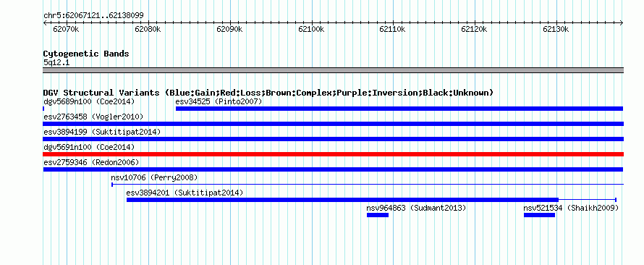The image size is (644, 265).
Task: Click the 62100k ruler tick label
Action: 311,29
